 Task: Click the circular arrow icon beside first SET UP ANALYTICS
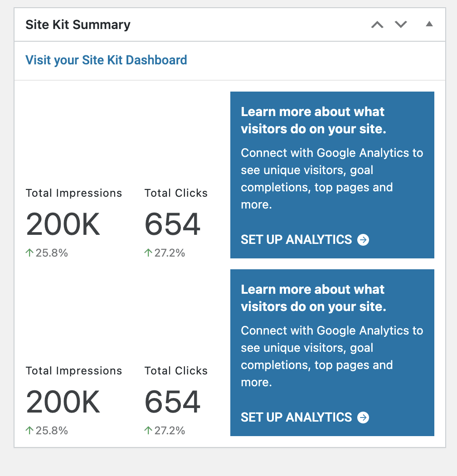[363, 240]
